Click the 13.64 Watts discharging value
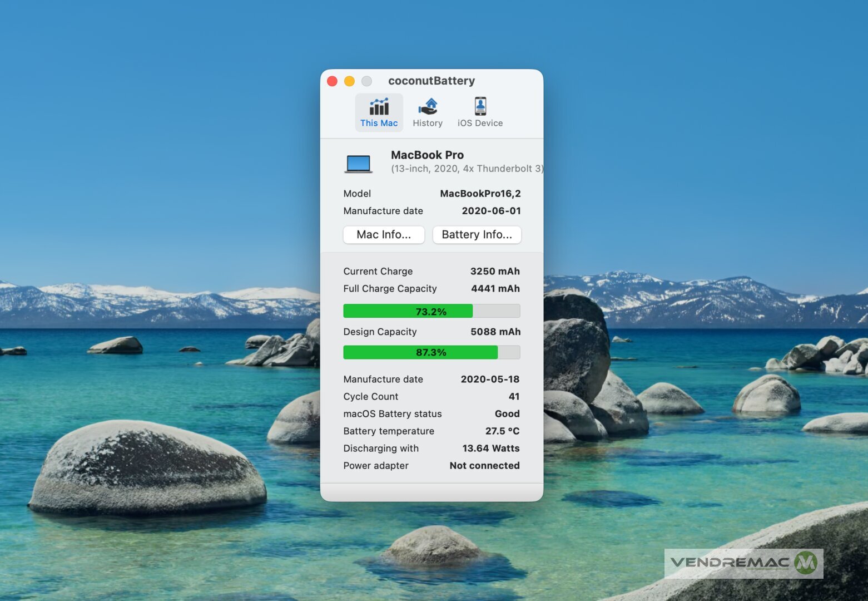 click(x=490, y=449)
